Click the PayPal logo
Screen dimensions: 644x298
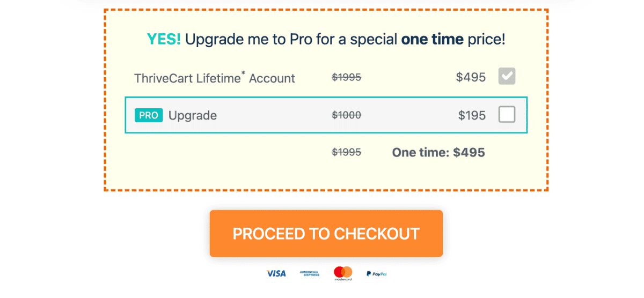click(x=377, y=273)
